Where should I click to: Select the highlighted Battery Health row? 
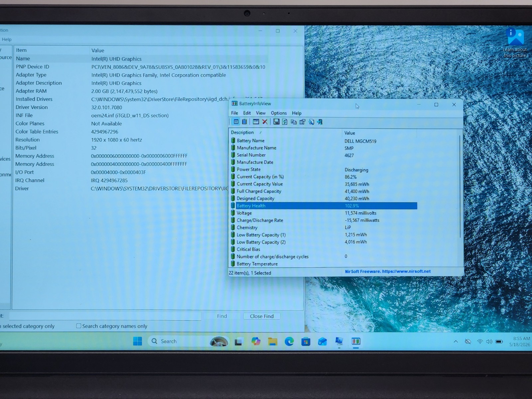pyautogui.click(x=324, y=206)
